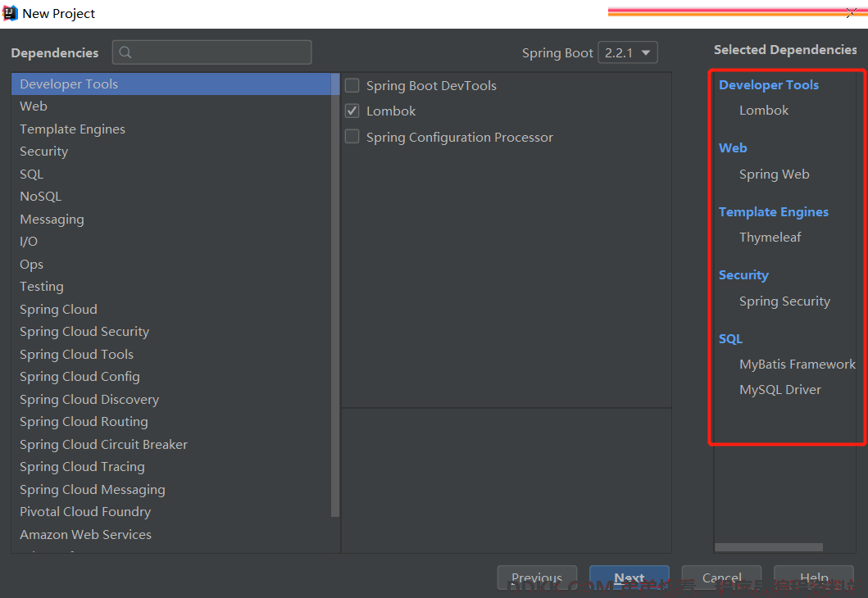Select the Messaging category
Image resolution: width=868 pixels, height=598 pixels.
[x=171, y=219]
